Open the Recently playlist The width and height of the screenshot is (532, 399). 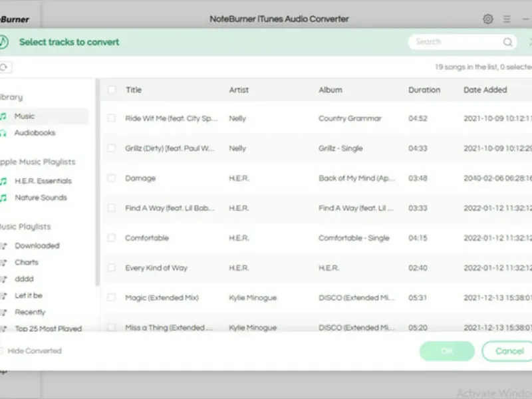tap(30, 313)
